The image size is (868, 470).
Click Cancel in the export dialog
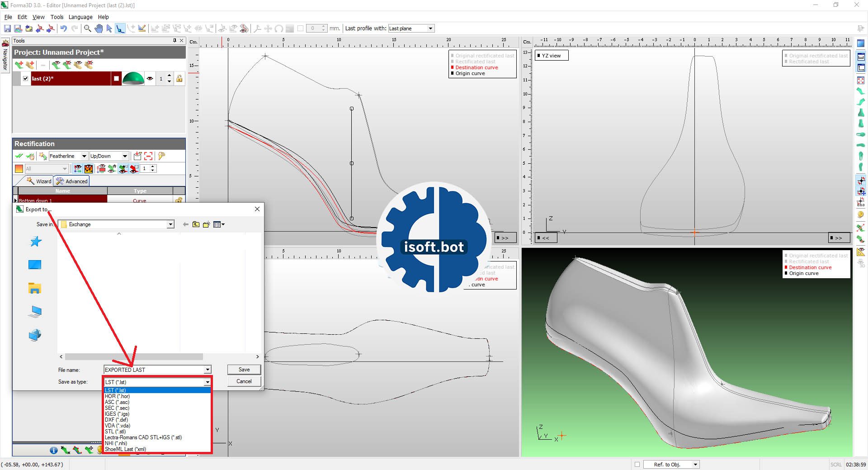pyautogui.click(x=244, y=381)
